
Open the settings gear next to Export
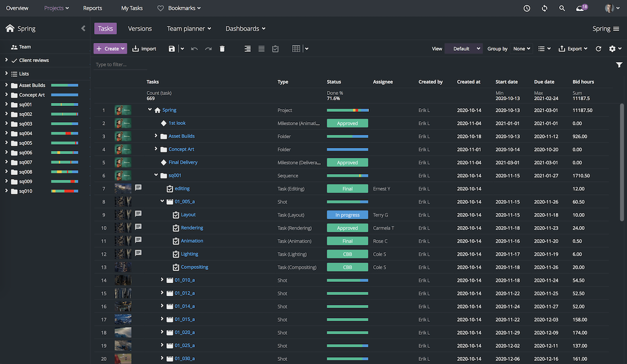coord(613,48)
